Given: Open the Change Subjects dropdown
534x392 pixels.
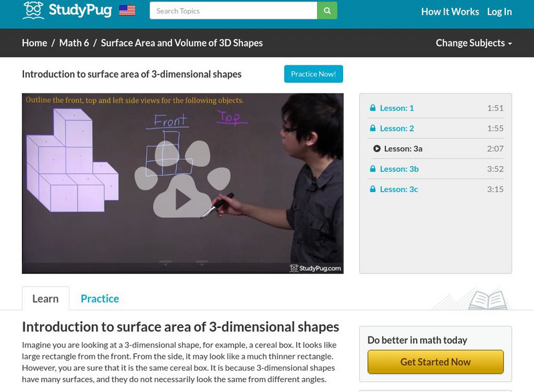Looking at the screenshot, I should (474, 42).
